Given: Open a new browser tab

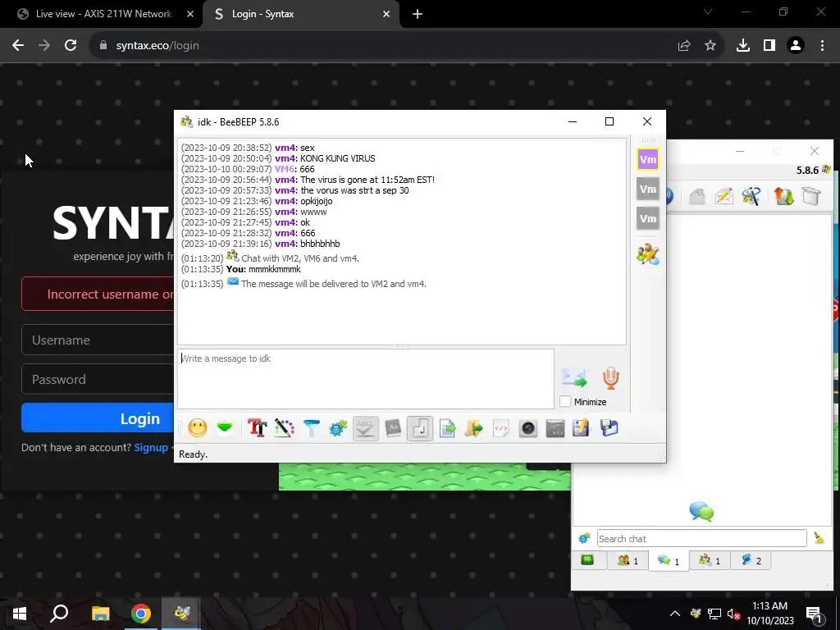Looking at the screenshot, I should [418, 14].
